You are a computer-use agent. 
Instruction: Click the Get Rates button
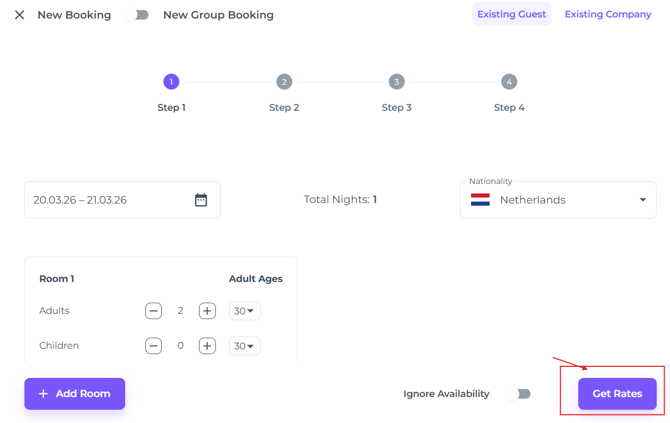(x=617, y=394)
